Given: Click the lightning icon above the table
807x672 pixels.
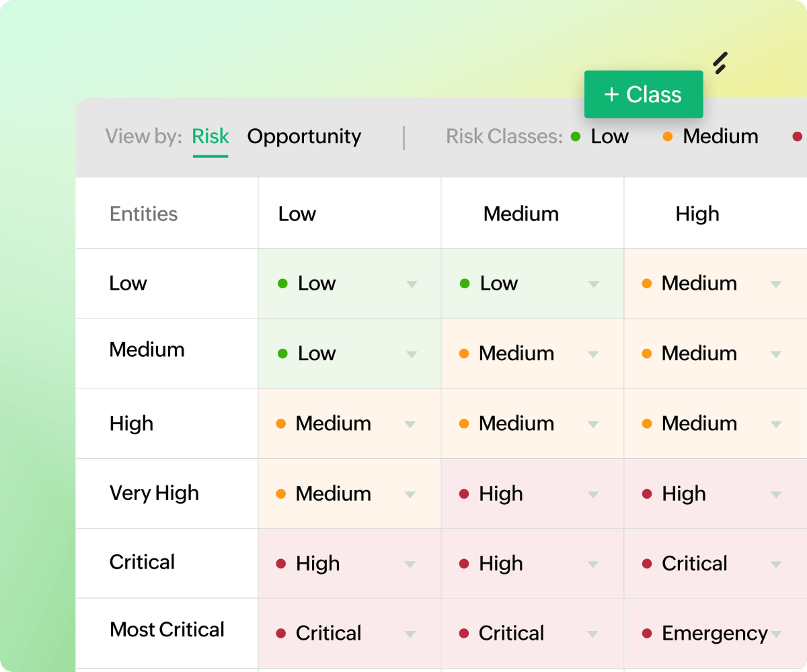Looking at the screenshot, I should 721,61.
